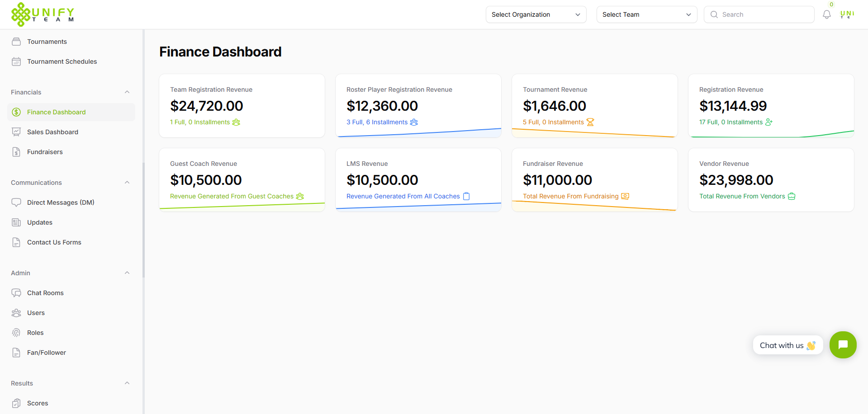Navigate to Tournament Schedules
The height and width of the screenshot is (414, 868).
62,61
